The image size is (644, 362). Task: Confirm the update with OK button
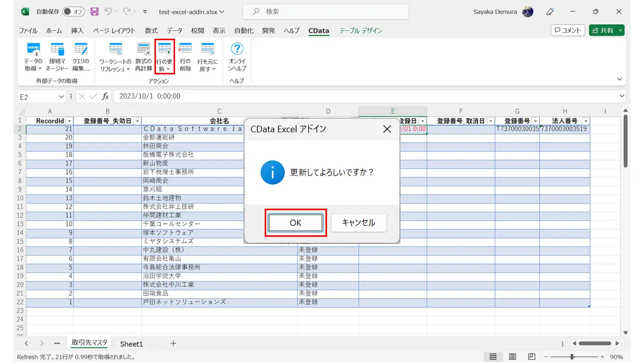pos(295,223)
